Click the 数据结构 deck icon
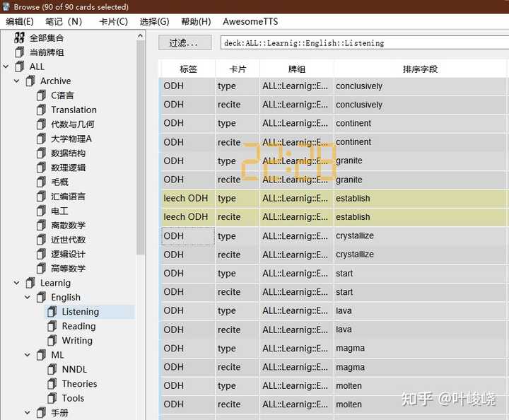The image size is (509, 420). 41,153
